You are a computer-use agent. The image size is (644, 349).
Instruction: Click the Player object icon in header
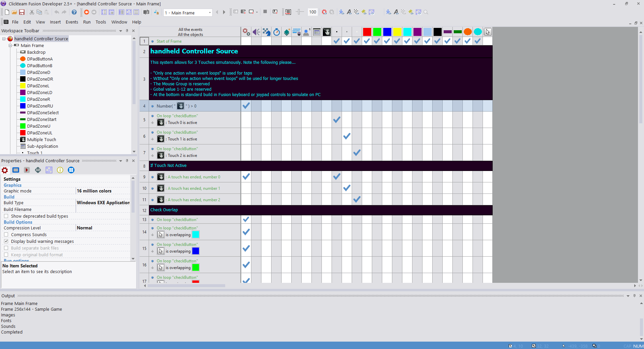tap(307, 32)
